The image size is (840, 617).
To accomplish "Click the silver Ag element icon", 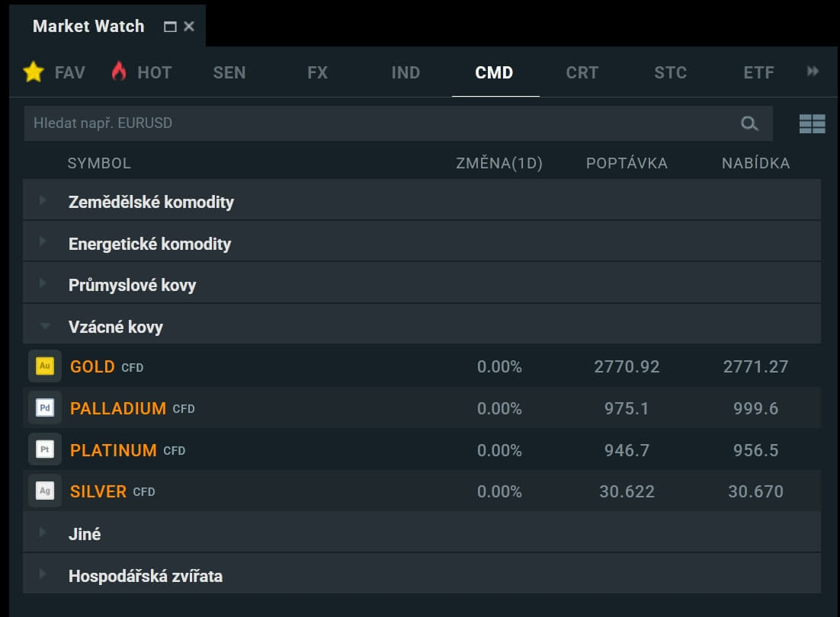I will coord(45,491).
